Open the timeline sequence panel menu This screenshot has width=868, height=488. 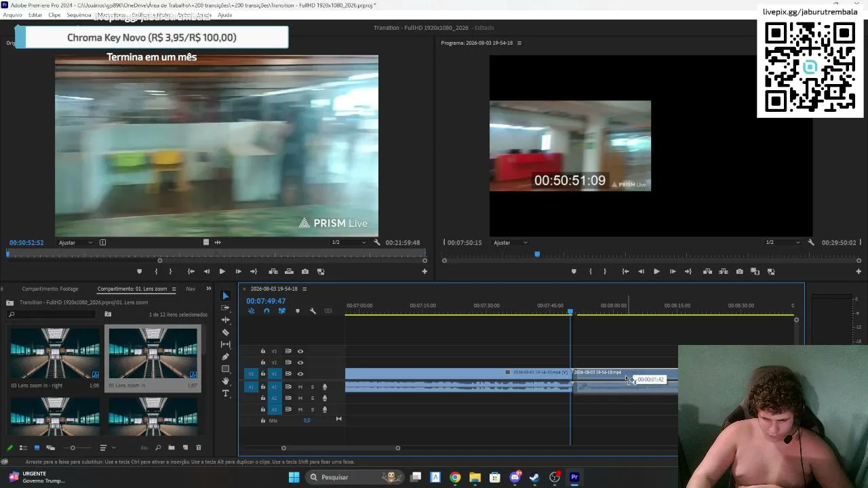click(x=304, y=289)
